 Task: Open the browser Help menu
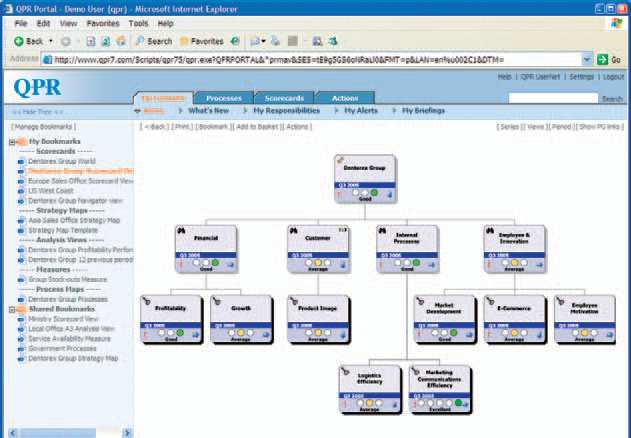165,24
